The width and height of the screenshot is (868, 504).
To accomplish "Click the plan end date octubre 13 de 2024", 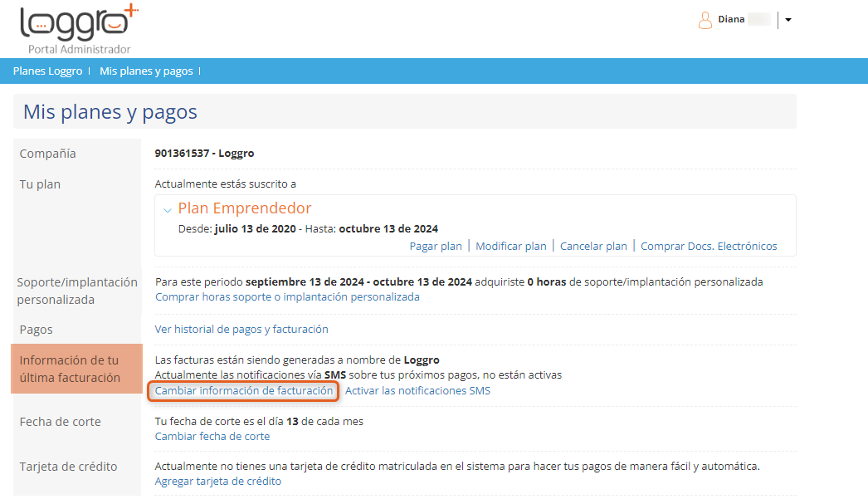I will (388, 228).
